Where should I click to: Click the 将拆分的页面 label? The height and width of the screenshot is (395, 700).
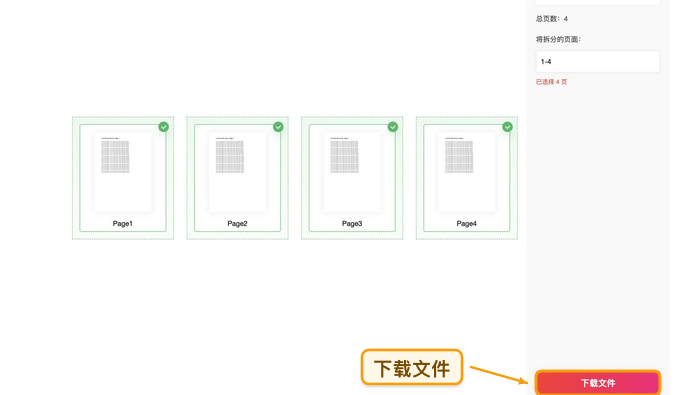tap(558, 39)
